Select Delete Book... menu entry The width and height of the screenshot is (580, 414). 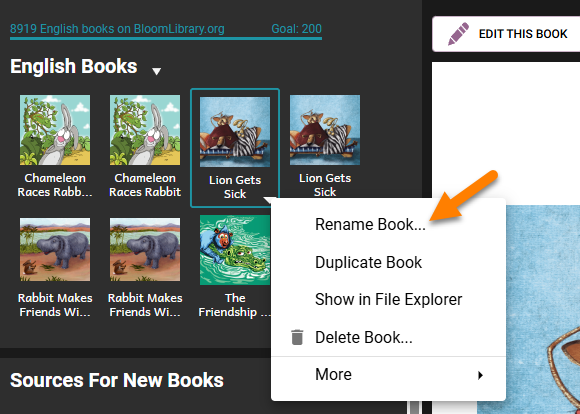click(364, 337)
